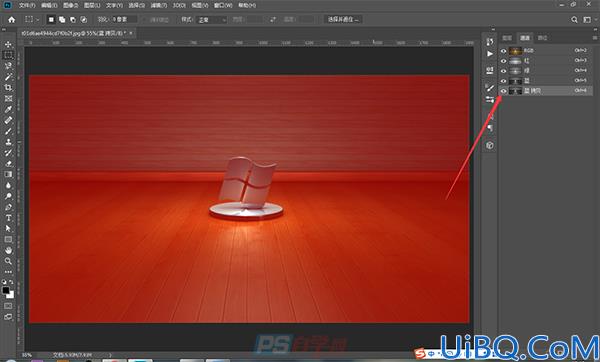Click the Select and Mask (选择并遮住) button
600x362 pixels.
point(343,19)
